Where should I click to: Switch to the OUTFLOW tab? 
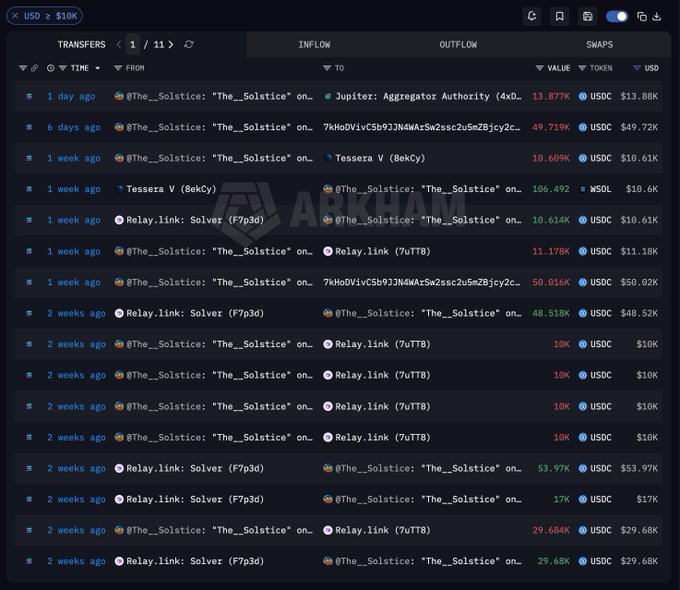458,44
